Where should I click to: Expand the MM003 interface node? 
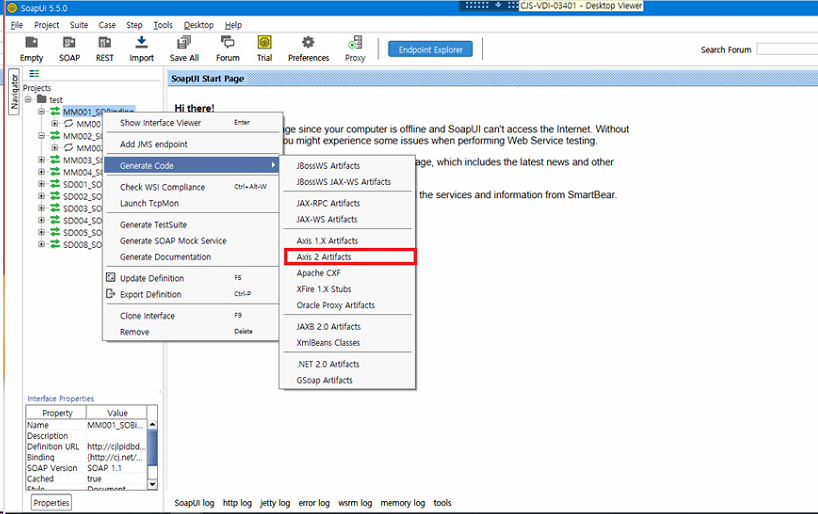(x=41, y=160)
